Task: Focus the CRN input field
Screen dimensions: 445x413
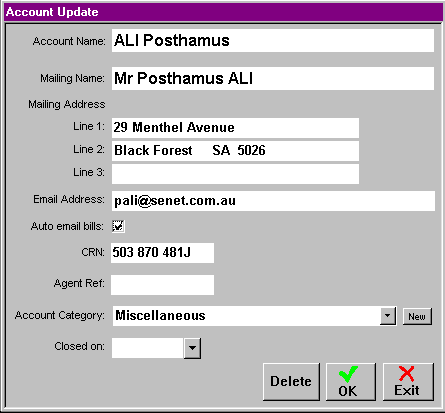Action: coord(162,253)
